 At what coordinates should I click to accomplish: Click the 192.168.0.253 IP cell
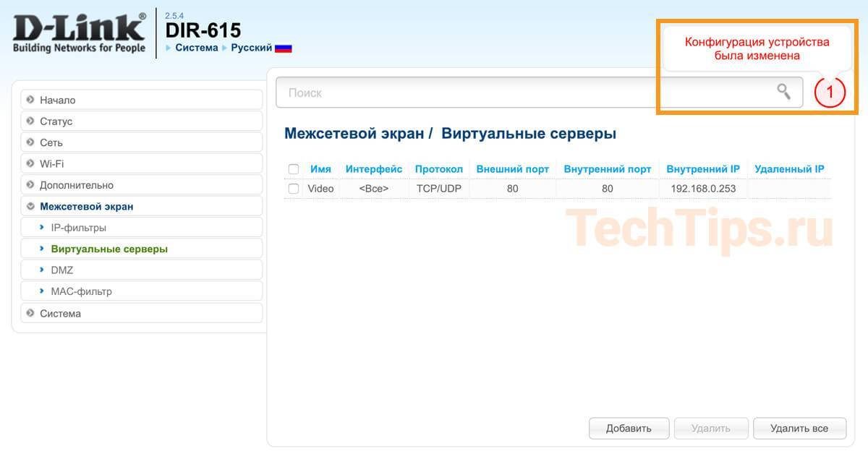tap(703, 189)
